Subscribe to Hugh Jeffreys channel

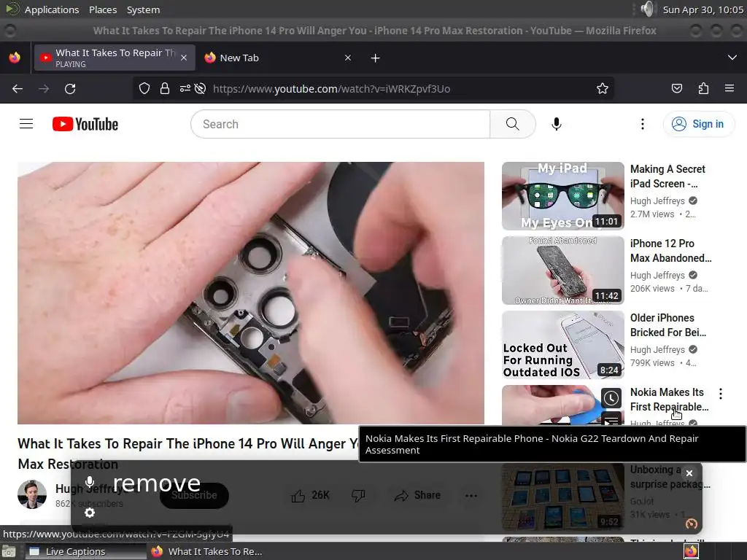tap(194, 495)
